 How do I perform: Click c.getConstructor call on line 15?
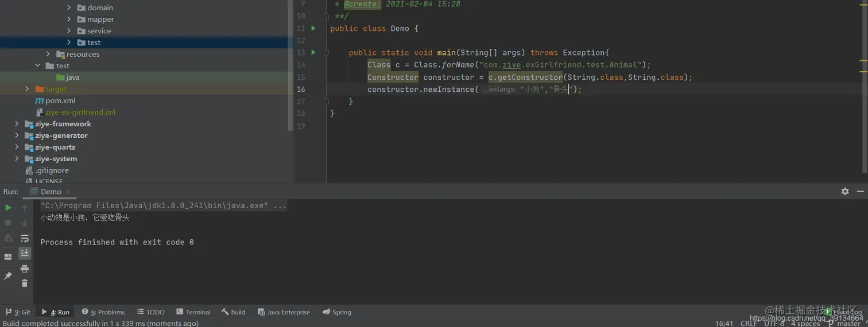[525, 77]
